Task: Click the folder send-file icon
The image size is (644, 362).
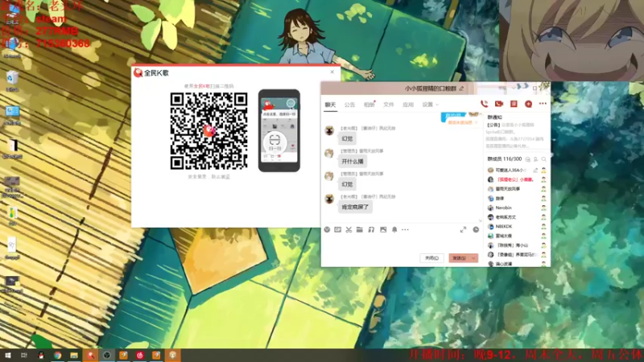Action: [x=360, y=230]
